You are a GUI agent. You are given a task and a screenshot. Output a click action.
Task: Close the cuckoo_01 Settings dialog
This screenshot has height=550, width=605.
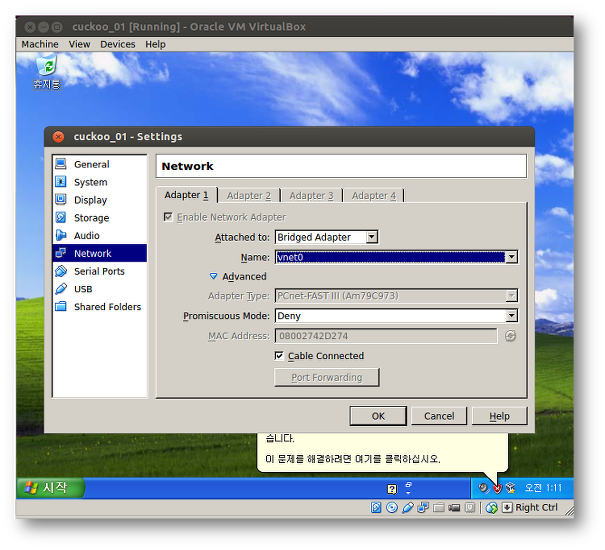pyautogui.click(x=58, y=137)
